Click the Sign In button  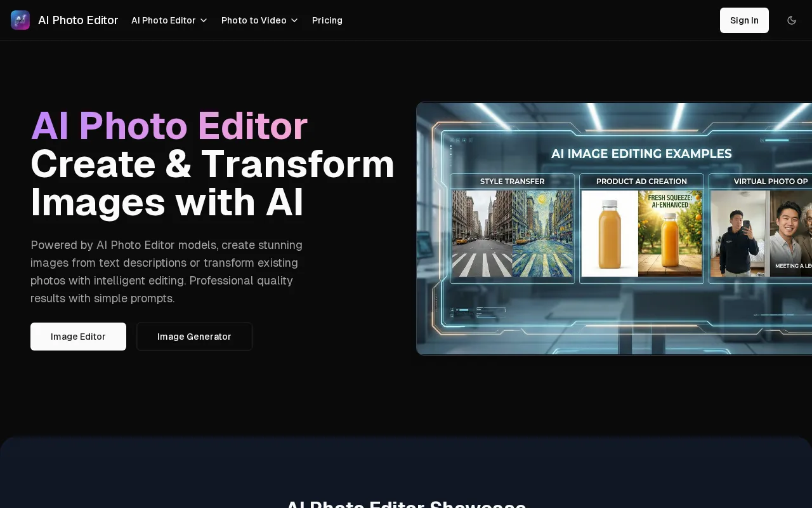(744, 20)
